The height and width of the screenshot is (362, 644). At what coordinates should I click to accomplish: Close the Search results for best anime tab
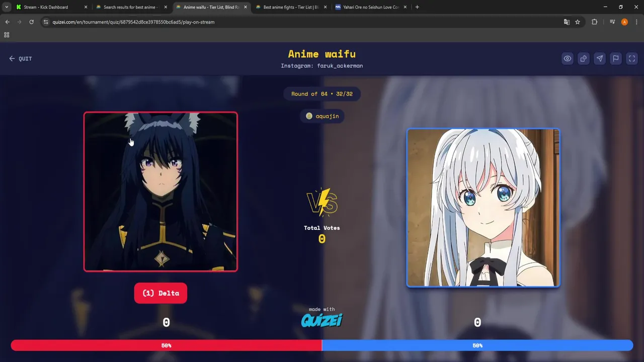(166, 7)
